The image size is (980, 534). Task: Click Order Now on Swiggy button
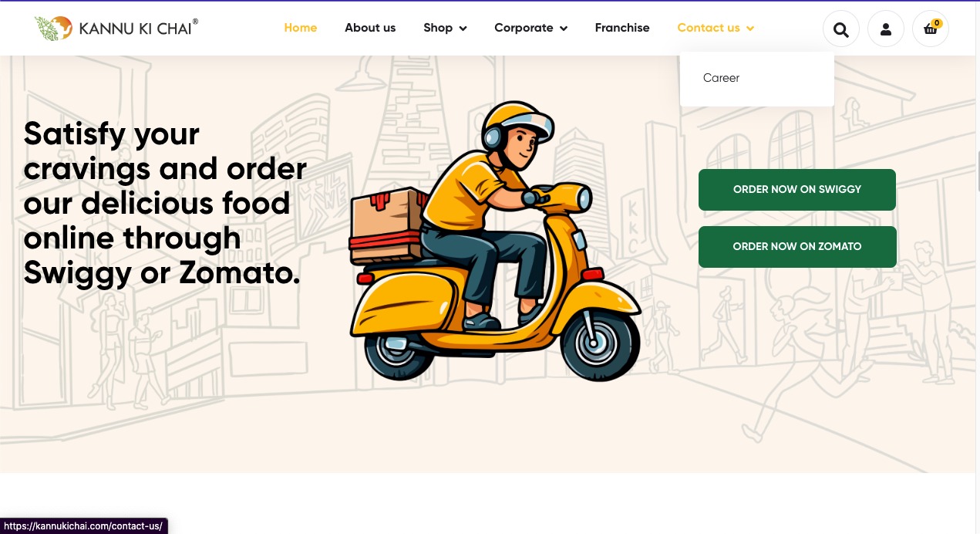click(797, 189)
